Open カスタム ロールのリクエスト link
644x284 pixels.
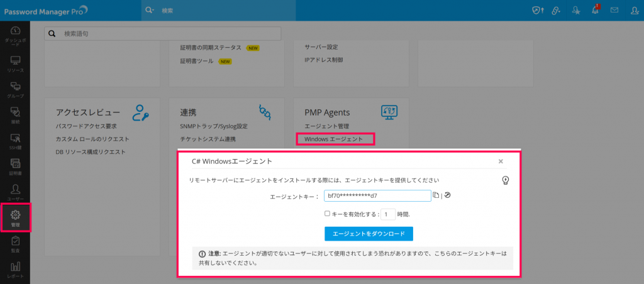(x=92, y=139)
